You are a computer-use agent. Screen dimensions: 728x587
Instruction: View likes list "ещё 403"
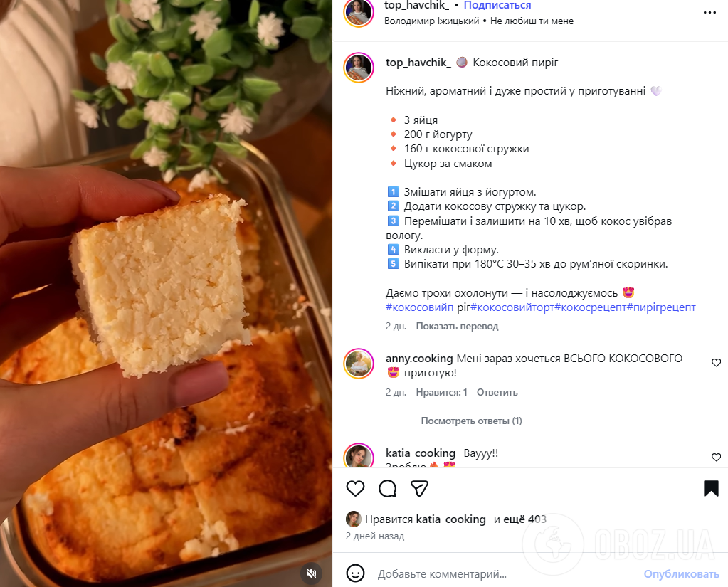click(524, 519)
